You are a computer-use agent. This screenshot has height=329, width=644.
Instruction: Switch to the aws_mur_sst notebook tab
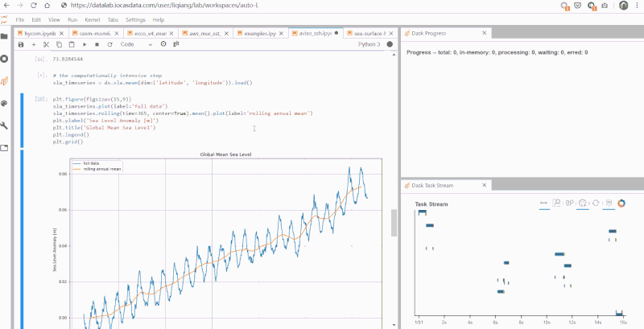pyautogui.click(x=205, y=33)
